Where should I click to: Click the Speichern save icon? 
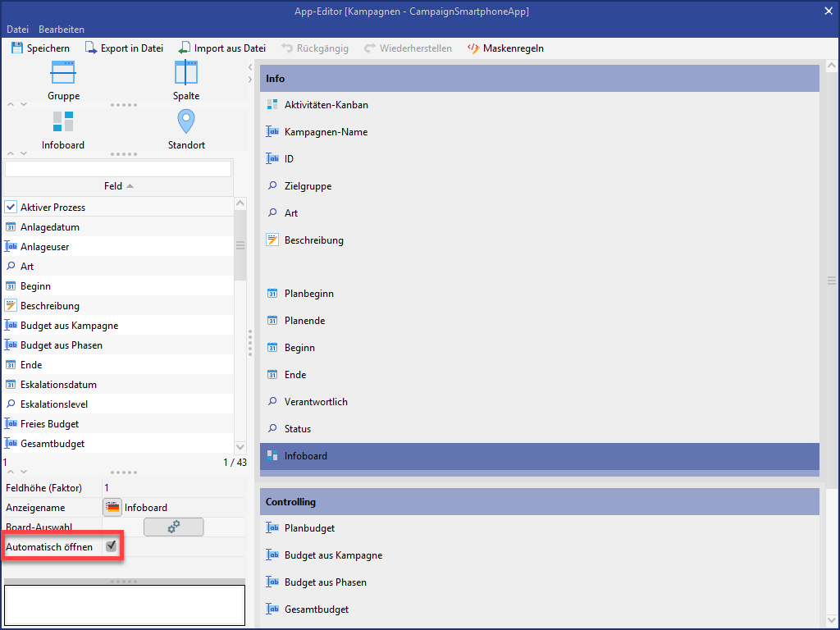[x=17, y=48]
